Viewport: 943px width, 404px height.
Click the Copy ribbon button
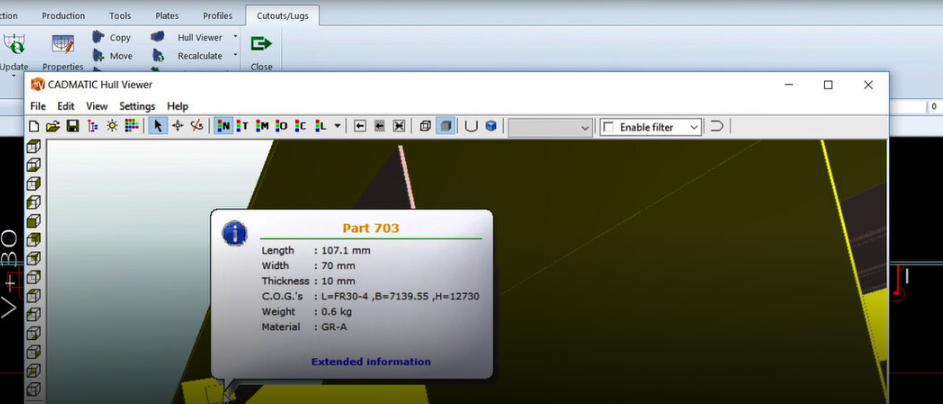point(112,37)
